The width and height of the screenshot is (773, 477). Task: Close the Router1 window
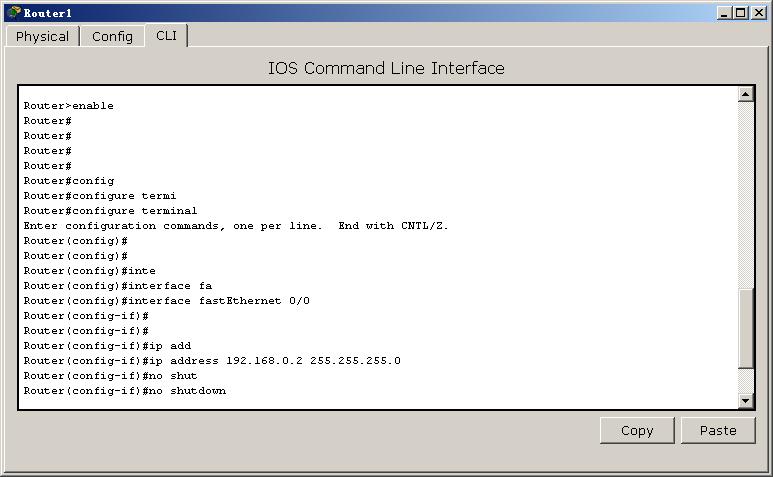[x=759, y=13]
